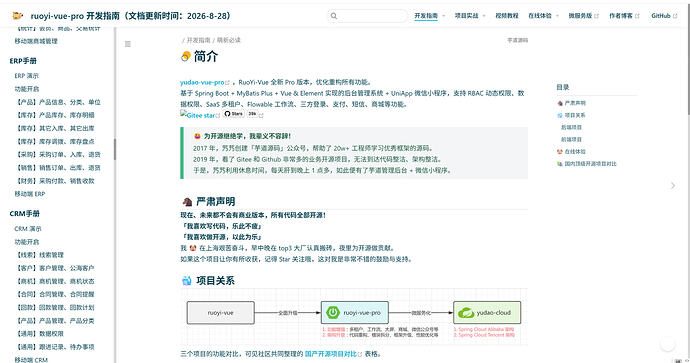The height and width of the screenshot is (363, 690).
Task: Open the 项目实战 dropdown arrow
Action: 484,16
